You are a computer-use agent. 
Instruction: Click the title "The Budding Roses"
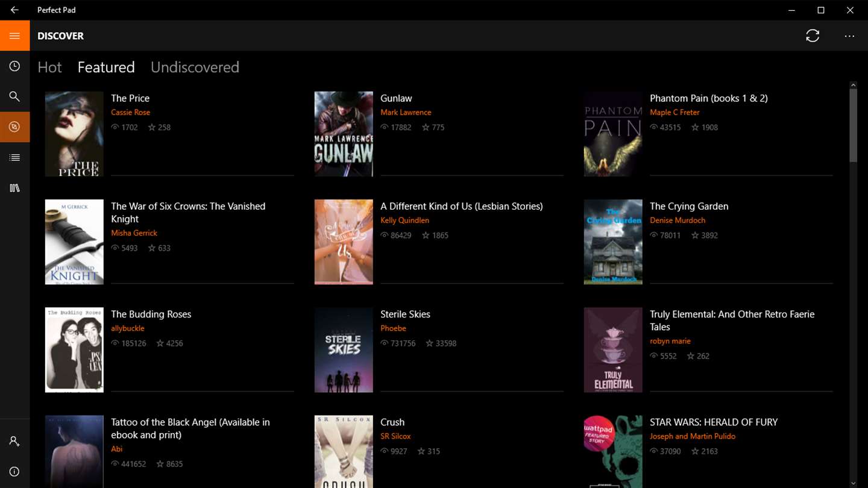point(151,314)
